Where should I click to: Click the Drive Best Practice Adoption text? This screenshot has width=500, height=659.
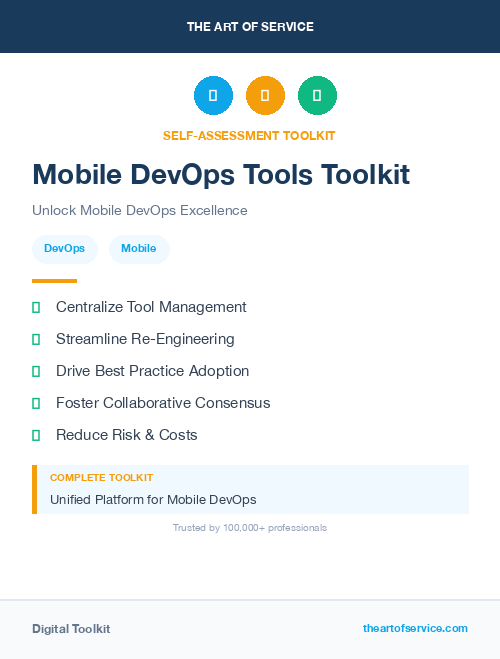153,371
